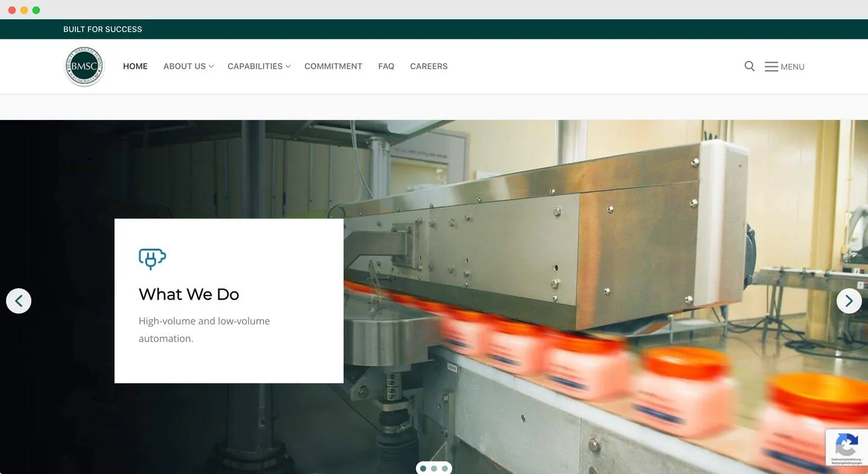The height and width of the screenshot is (474, 868).
Task: Click the What We Do slide heading
Action: (x=189, y=294)
